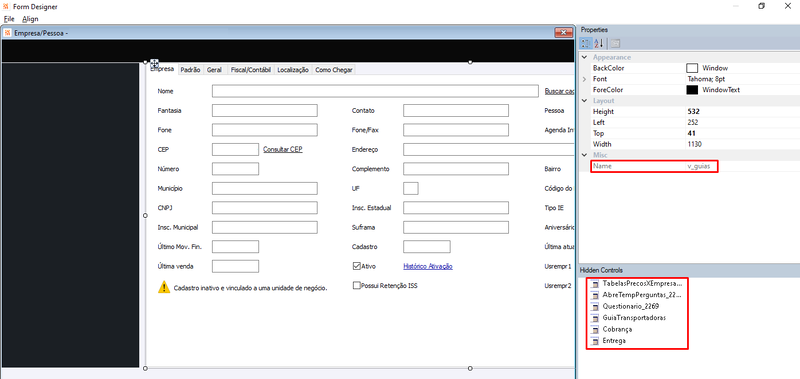This screenshot has height=379, width=800.
Task: Select the Width property value 1130
Action: click(x=694, y=144)
